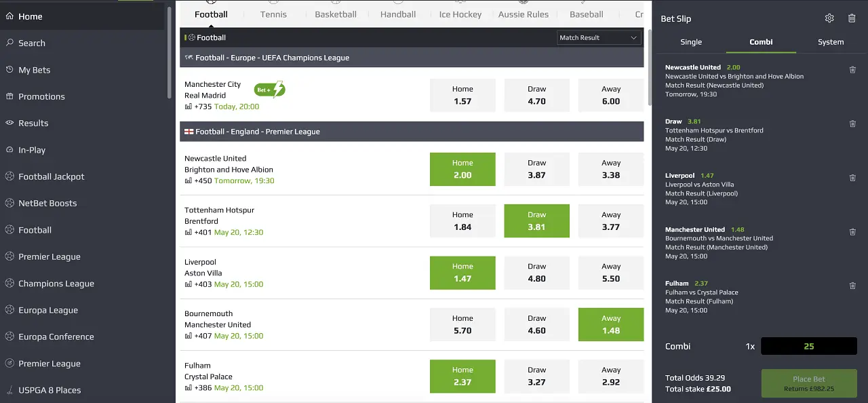
Task: Open Home from the sidebar house icon
Action: (x=9, y=16)
